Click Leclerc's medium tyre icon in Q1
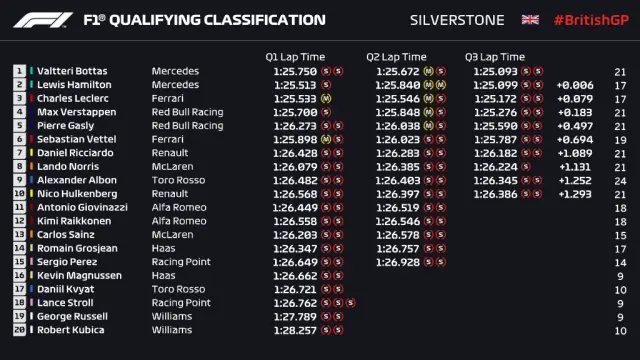This screenshot has width=640, height=360. coord(326,98)
